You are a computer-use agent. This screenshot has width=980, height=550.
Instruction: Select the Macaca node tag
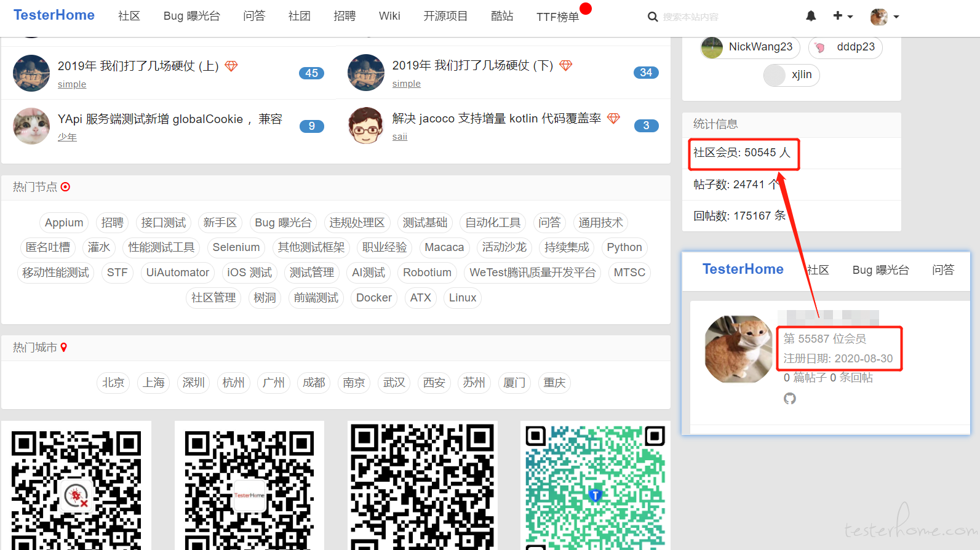click(444, 247)
